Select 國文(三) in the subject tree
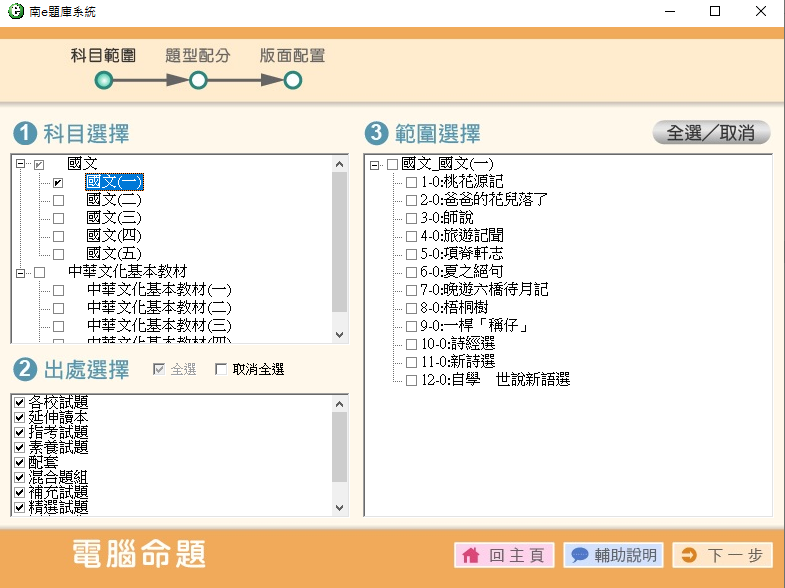 [x=114, y=218]
